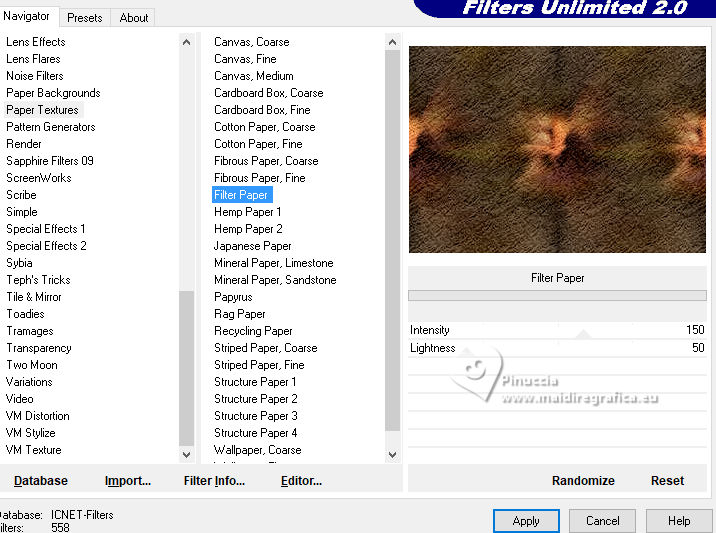The height and width of the screenshot is (533, 716).
Task: Select VM Texture category
Action: [33, 450]
